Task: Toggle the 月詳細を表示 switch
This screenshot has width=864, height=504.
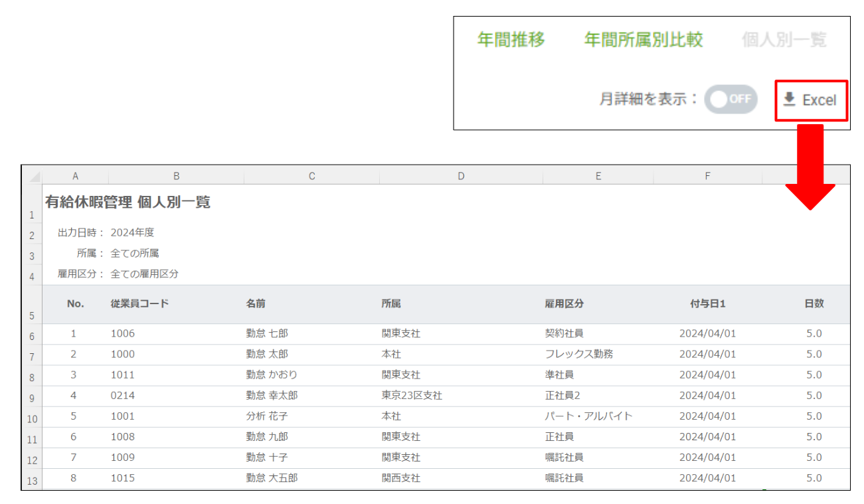Action: [731, 100]
